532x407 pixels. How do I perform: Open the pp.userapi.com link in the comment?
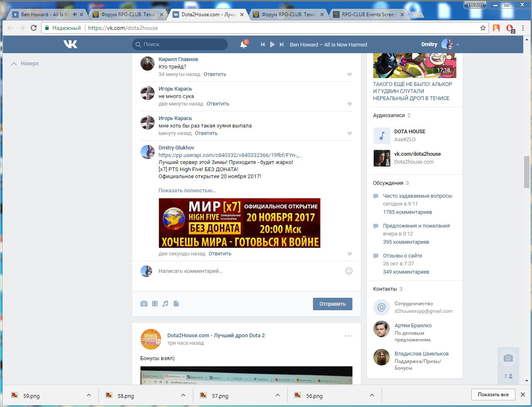[x=230, y=155]
